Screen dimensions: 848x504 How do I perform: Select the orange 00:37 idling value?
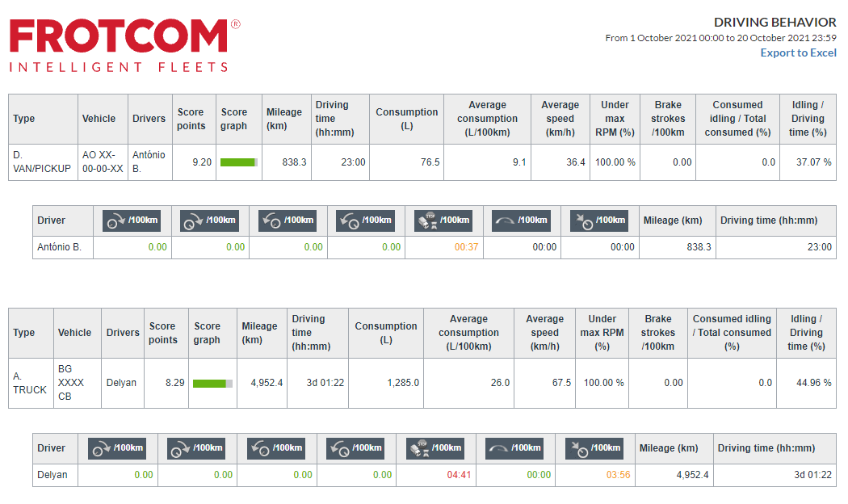tap(466, 247)
